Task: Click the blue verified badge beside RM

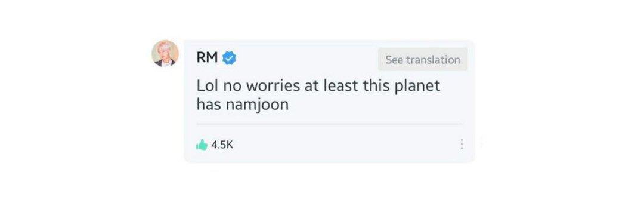Action: 229,59
